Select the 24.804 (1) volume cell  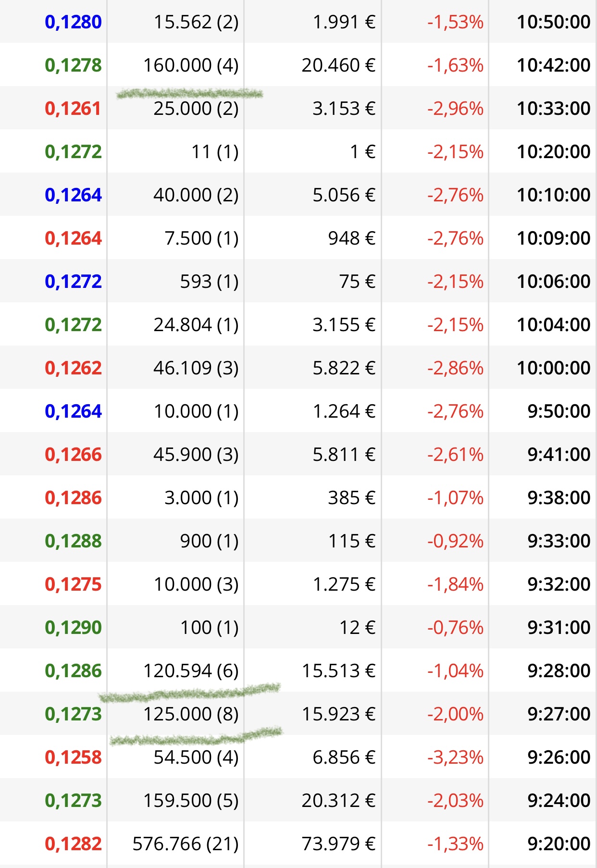pyautogui.click(x=196, y=325)
